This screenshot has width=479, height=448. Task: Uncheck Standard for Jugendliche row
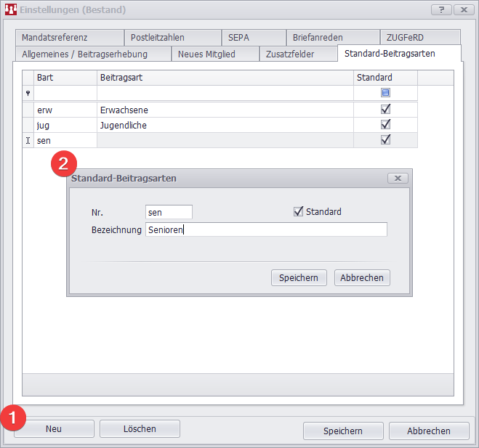[x=385, y=124]
